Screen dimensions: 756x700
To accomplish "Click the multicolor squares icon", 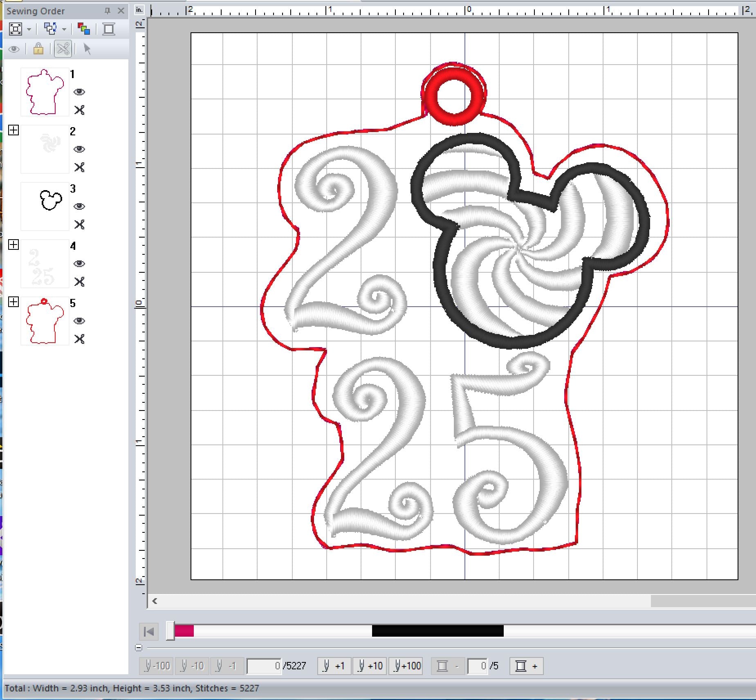I will coord(84,29).
